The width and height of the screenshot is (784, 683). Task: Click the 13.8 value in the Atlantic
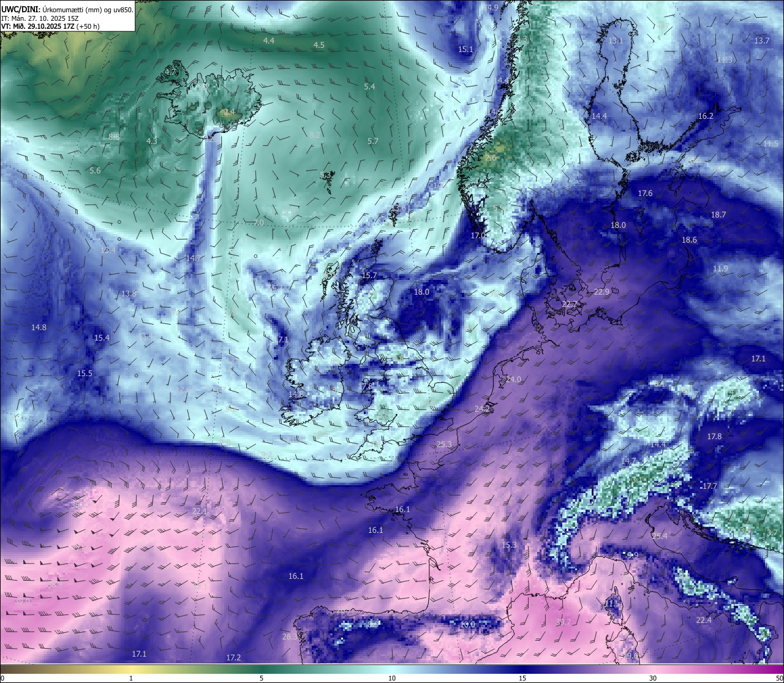[x=129, y=294]
